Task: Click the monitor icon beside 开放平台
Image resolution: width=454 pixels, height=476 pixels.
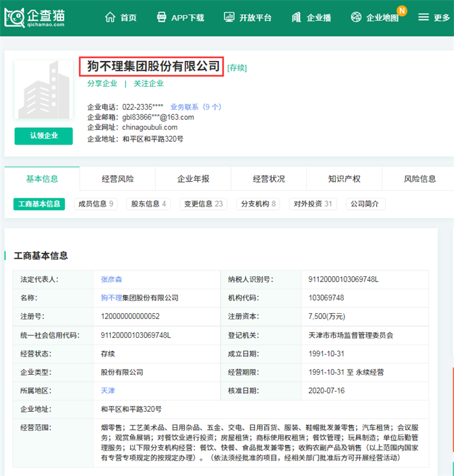Action: click(229, 17)
